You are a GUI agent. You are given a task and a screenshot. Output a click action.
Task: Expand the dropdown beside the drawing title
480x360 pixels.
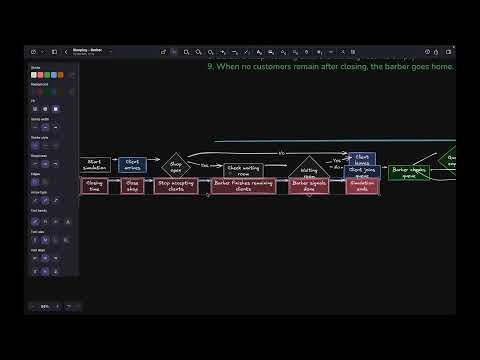pyautogui.click(x=110, y=52)
